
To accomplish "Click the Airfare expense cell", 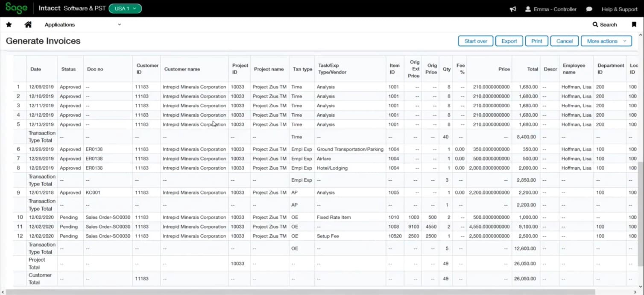I will tap(324, 159).
